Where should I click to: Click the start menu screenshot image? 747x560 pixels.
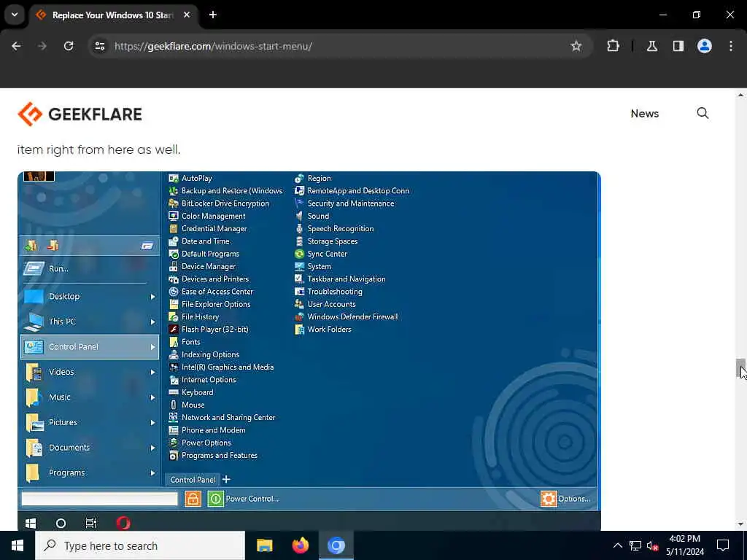tap(309, 351)
